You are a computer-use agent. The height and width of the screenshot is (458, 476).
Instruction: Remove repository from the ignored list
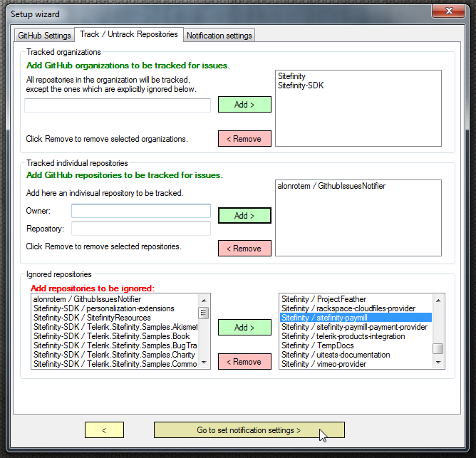(x=244, y=361)
